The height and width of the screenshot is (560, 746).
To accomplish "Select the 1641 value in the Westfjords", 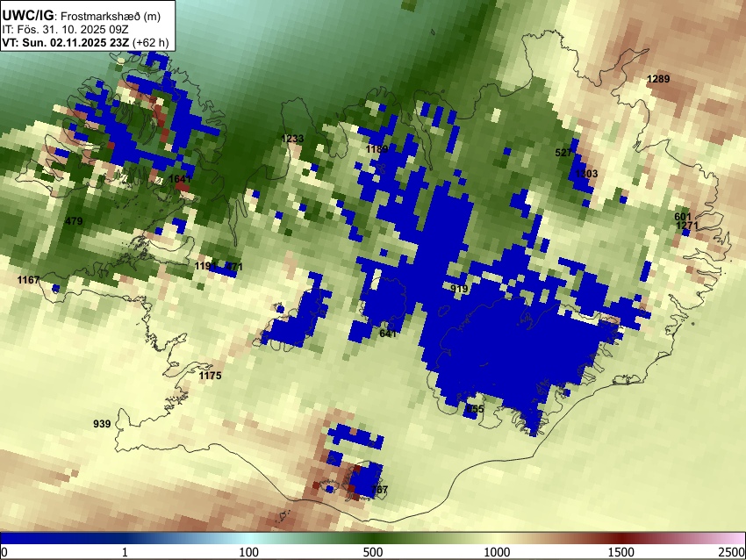I will click(x=180, y=179).
